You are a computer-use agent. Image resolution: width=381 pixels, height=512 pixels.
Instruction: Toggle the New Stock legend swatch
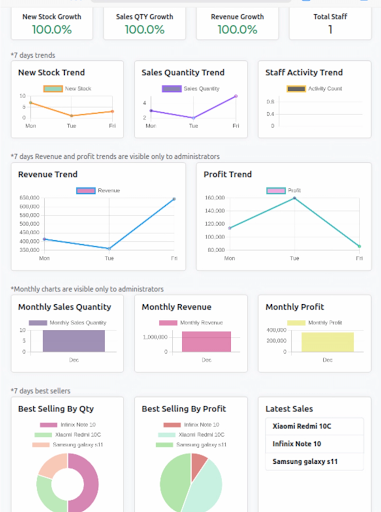[53, 89]
